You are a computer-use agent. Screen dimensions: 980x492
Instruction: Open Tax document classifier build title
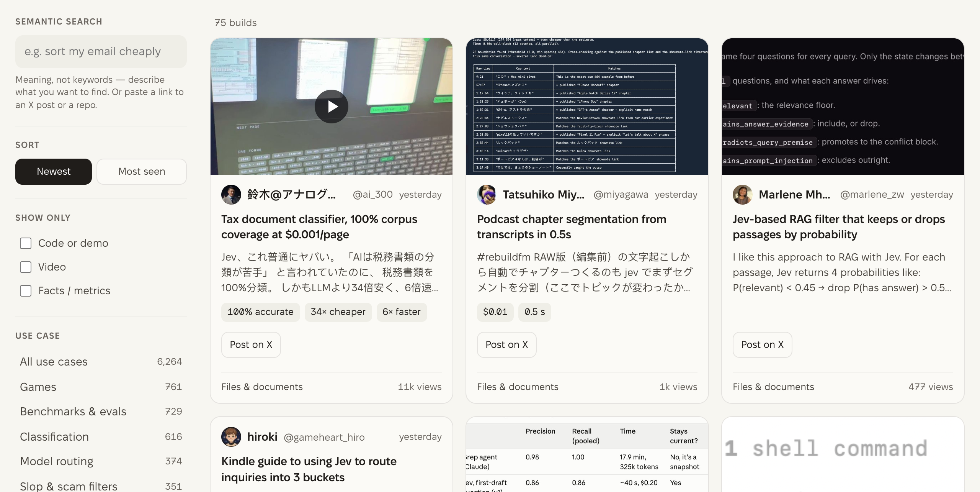pyautogui.click(x=319, y=227)
